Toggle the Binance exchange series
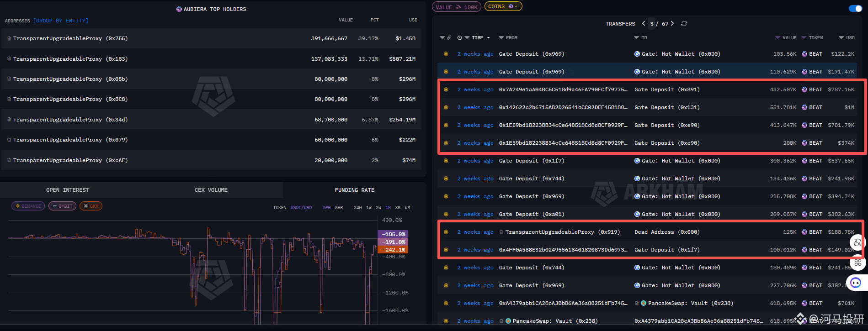 point(28,206)
